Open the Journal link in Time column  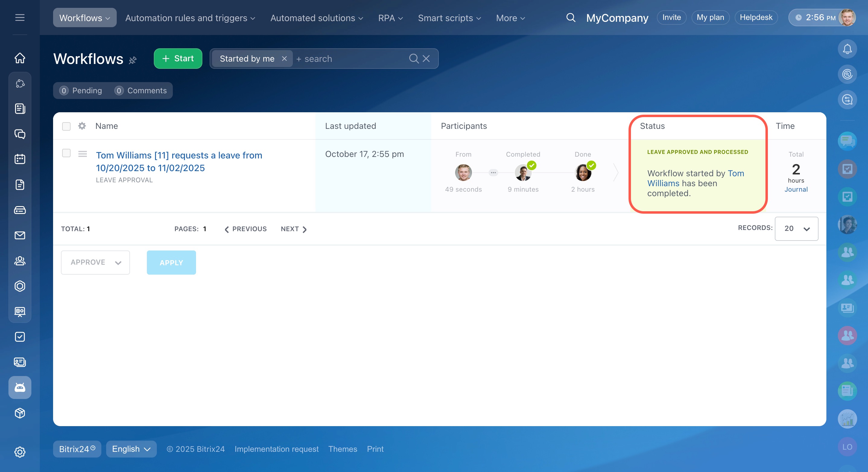796,190
